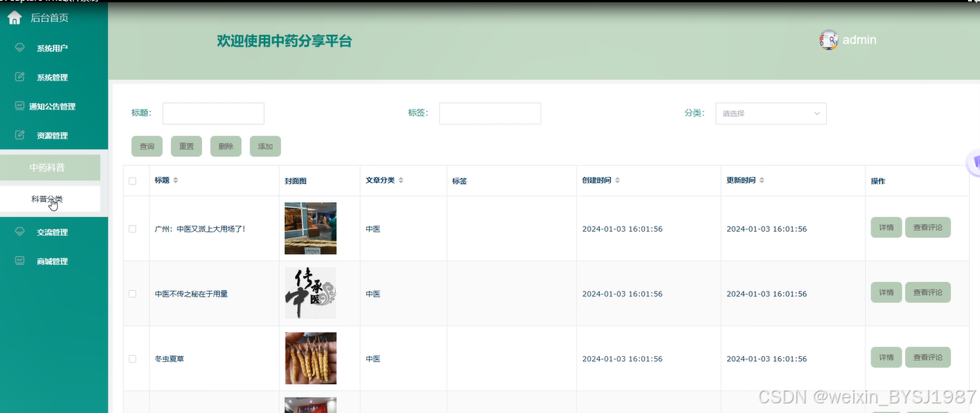Click the 资源管理 edit icon
980x413 pixels.
click(x=20, y=135)
